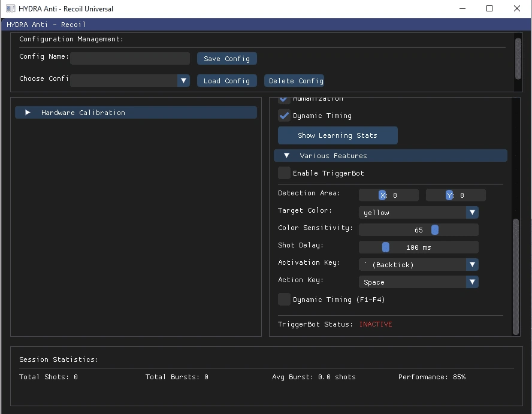
Task: Toggle the partially hidden Humanization checkbox
Action: tap(284, 100)
